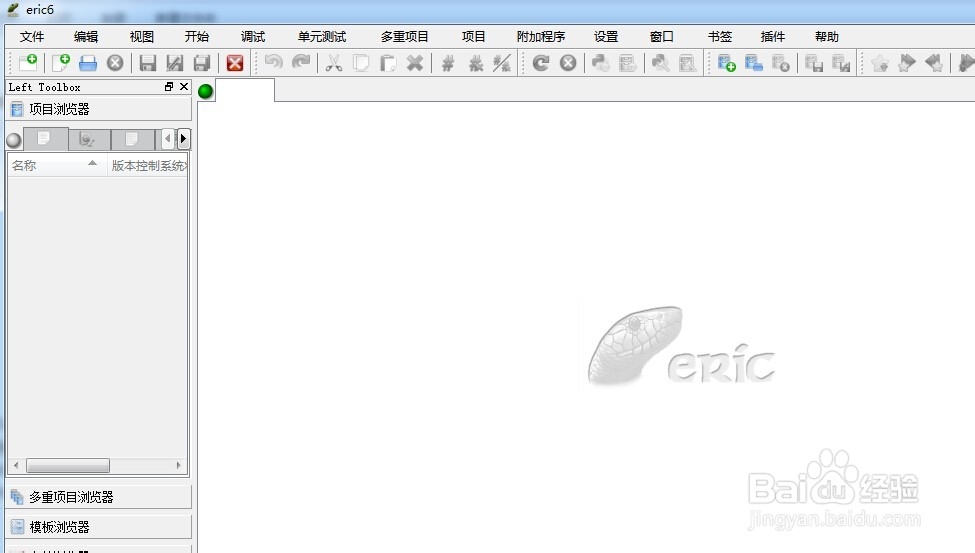
Task: Click the Next Bookmark icon
Action: [x=907, y=63]
